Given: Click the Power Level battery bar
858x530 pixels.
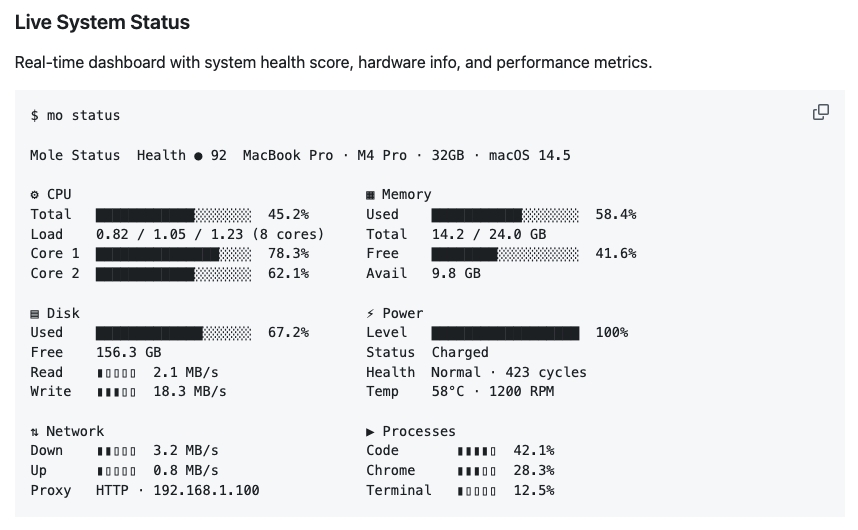Looking at the screenshot, I should 505,332.
